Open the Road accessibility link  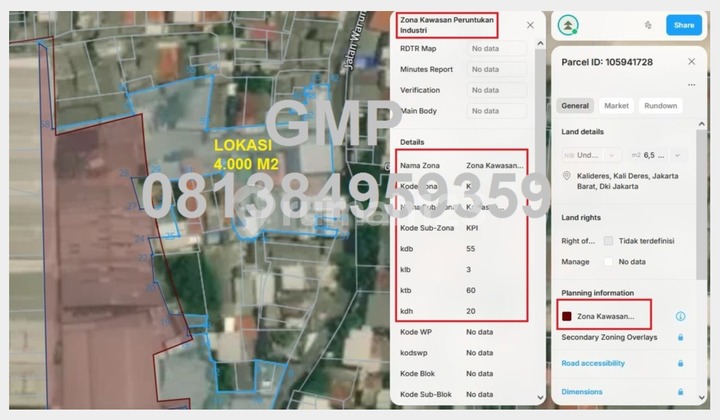pyautogui.click(x=593, y=363)
